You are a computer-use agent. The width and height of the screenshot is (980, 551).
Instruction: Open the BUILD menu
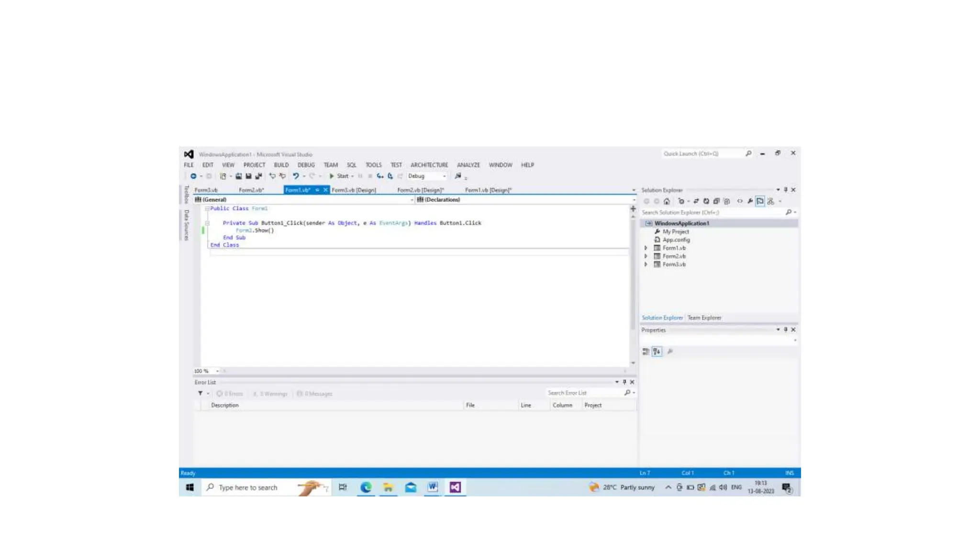(x=281, y=165)
